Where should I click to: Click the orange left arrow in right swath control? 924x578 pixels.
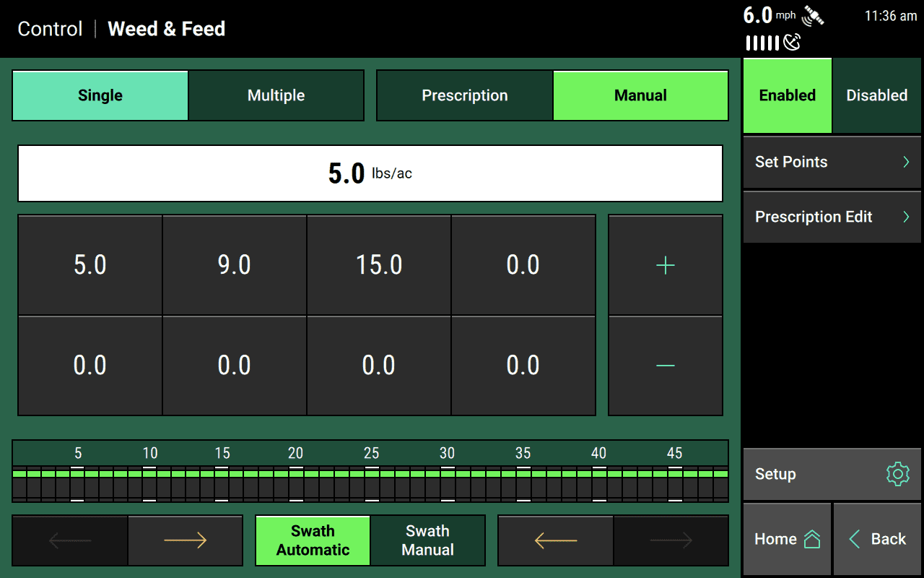tap(555, 540)
